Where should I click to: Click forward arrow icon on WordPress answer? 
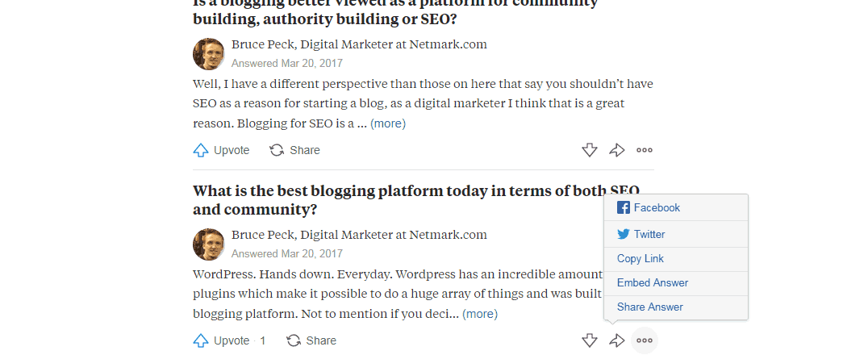(x=616, y=340)
